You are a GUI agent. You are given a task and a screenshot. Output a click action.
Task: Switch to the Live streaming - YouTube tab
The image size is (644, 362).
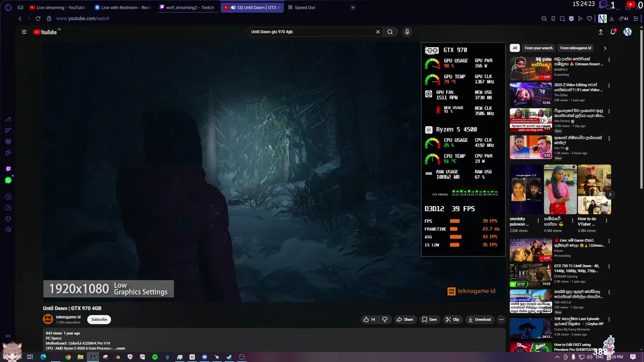(56, 8)
